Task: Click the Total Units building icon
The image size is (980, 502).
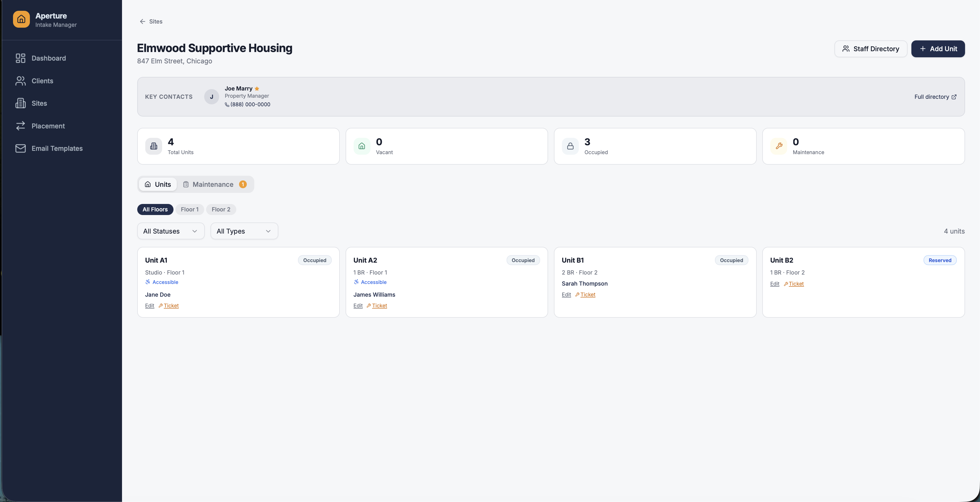Action: (154, 146)
